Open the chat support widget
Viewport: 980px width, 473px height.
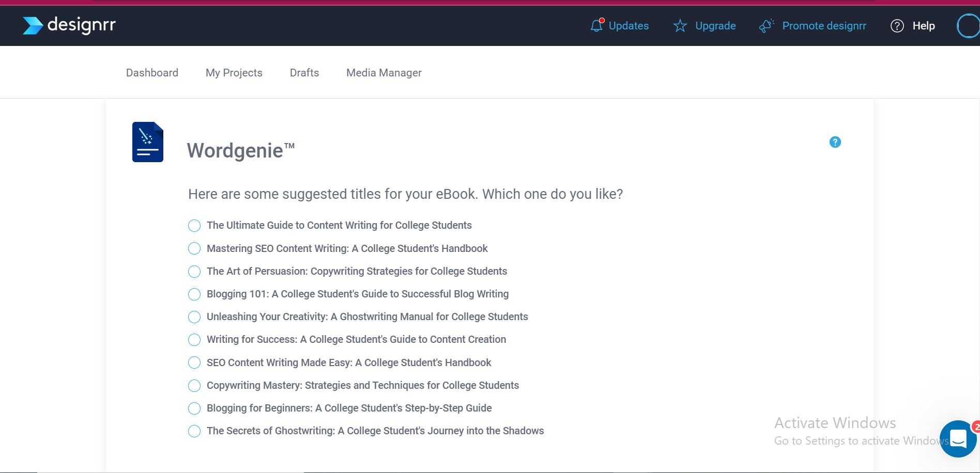pos(958,439)
